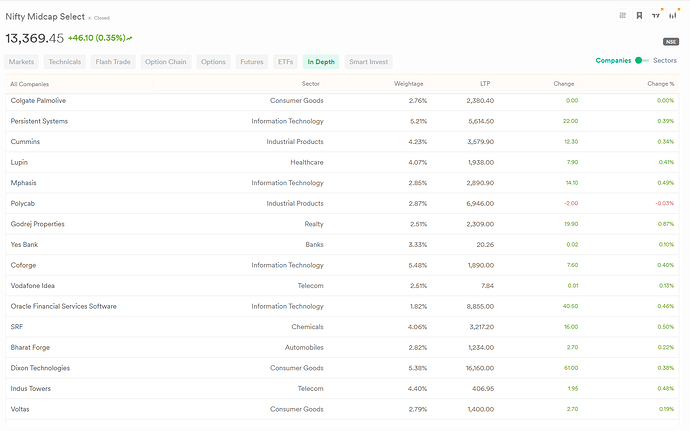Click the +46.10 (0.35%) index change
Image resolution: width=690 pixels, height=431 pixels.
click(x=97, y=38)
